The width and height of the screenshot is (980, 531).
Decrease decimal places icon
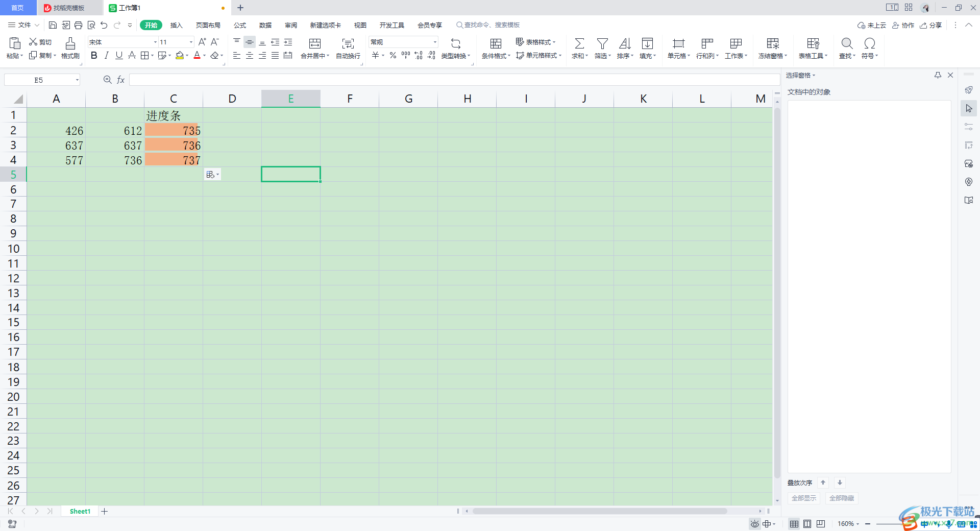click(x=431, y=55)
